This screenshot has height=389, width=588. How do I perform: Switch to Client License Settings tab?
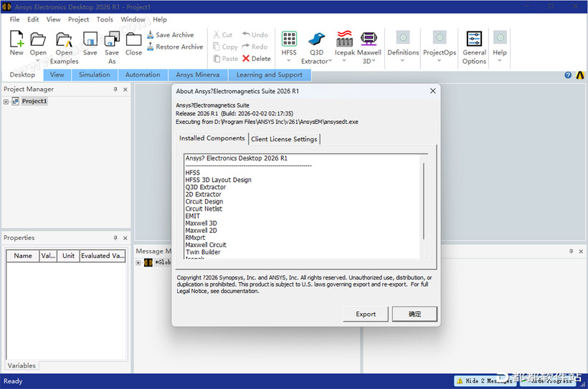(284, 139)
